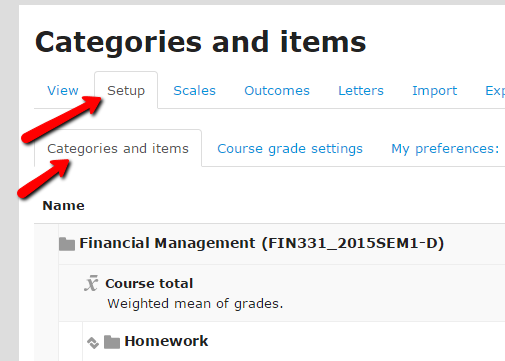Select the Homework category name
This screenshot has height=361, width=505.
pos(166,341)
